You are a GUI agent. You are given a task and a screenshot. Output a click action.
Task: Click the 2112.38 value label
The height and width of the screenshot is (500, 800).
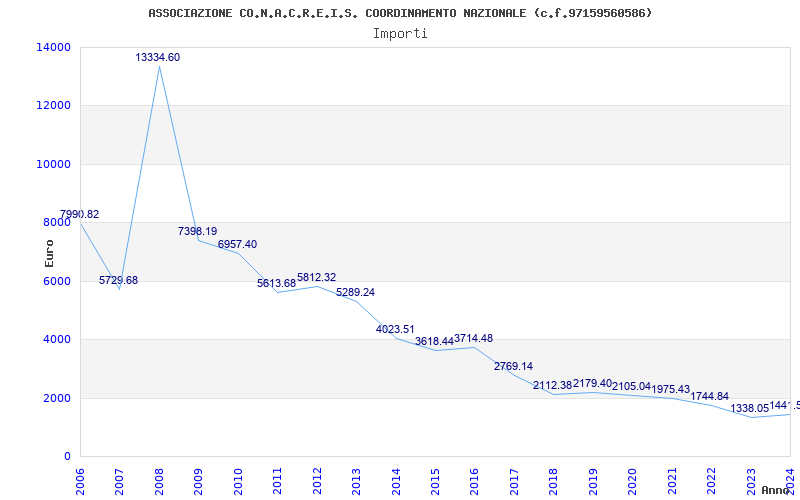[x=553, y=386]
